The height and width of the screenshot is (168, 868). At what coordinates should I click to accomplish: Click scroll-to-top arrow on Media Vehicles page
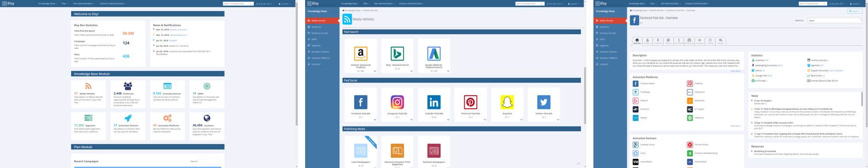point(578,164)
